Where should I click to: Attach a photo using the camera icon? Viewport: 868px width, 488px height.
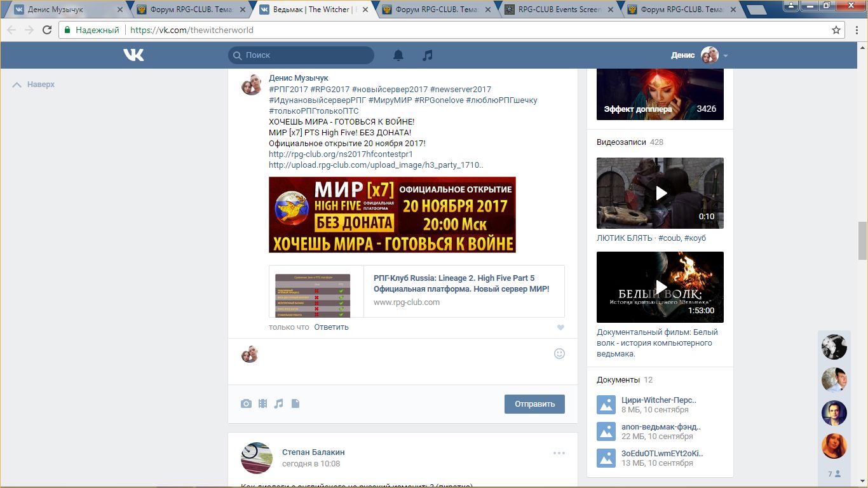246,403
